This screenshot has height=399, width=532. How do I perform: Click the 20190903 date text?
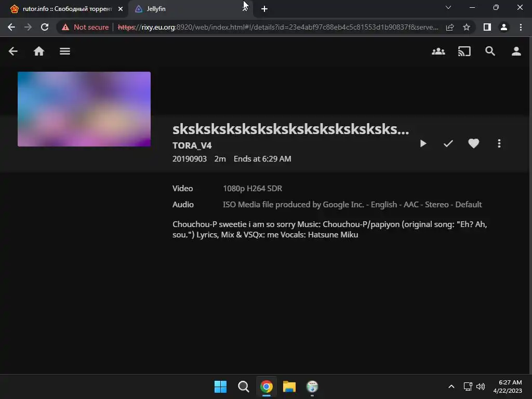coord(189,159)
